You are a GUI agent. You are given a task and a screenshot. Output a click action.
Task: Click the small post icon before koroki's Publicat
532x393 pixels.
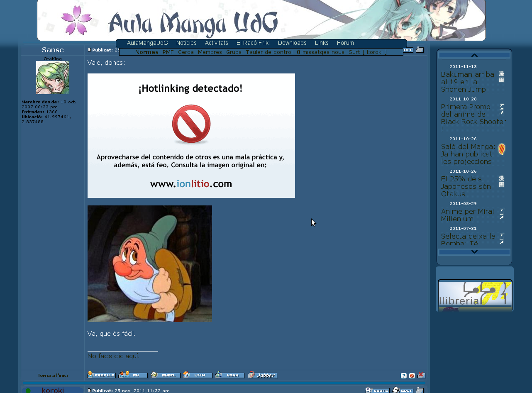(x=89, y=391)
